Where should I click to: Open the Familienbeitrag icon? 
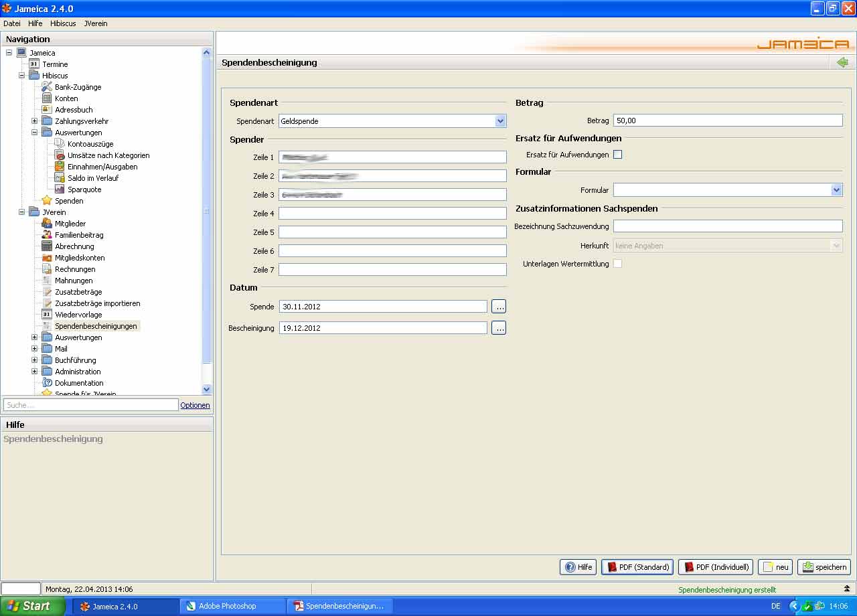point(47,235)
